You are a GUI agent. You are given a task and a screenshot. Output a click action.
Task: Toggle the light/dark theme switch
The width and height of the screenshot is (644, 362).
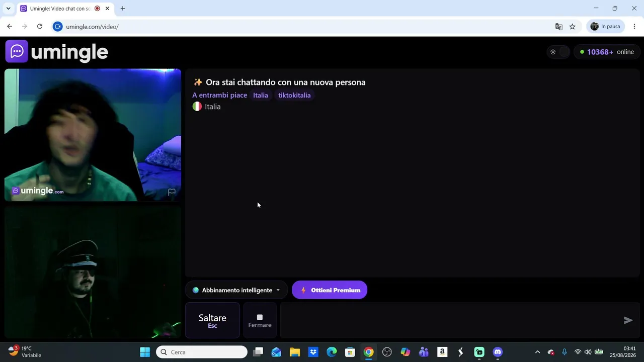[x=558, y=52]
